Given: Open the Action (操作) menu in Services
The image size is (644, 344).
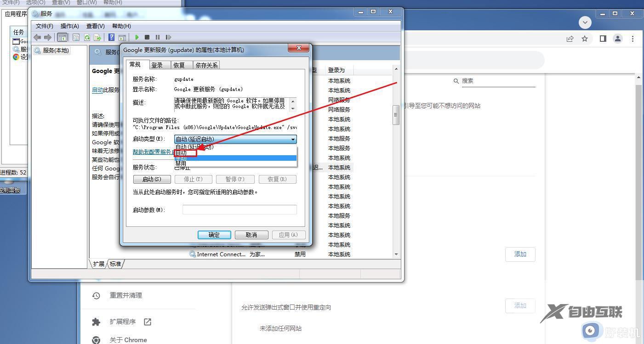Looking at the screenshot, I should 70,26.
